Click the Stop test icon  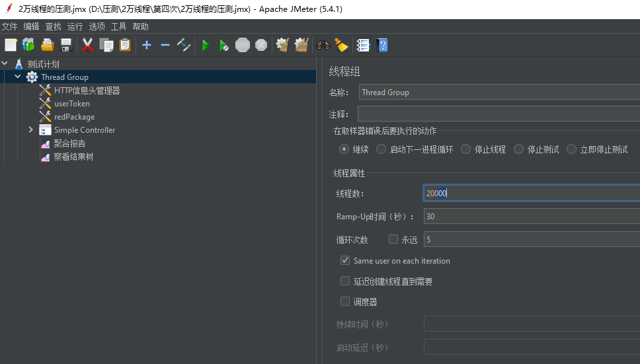pos(243,45)
